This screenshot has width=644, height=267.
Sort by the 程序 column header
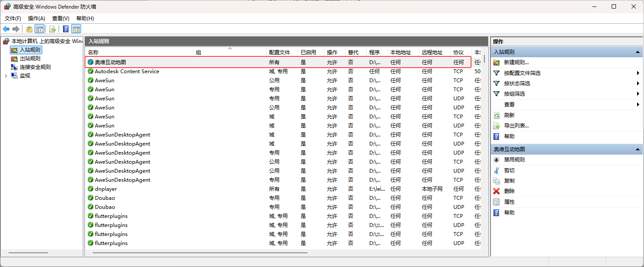377,52
